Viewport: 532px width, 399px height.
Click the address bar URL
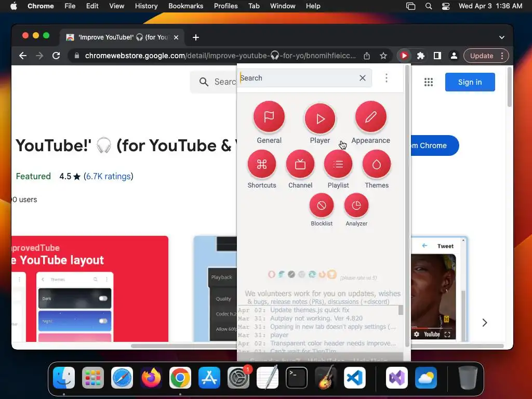click(220, 56)
